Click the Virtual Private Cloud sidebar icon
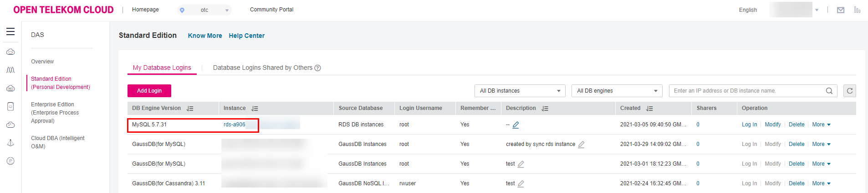The height and width of the screenshot is (193, 868). [10, 125]
